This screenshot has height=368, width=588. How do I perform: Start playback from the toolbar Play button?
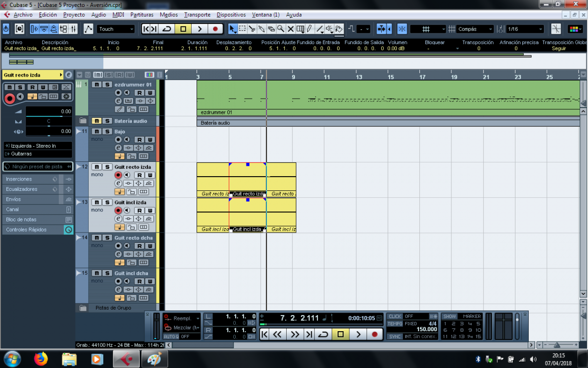[x=199, y=29]
